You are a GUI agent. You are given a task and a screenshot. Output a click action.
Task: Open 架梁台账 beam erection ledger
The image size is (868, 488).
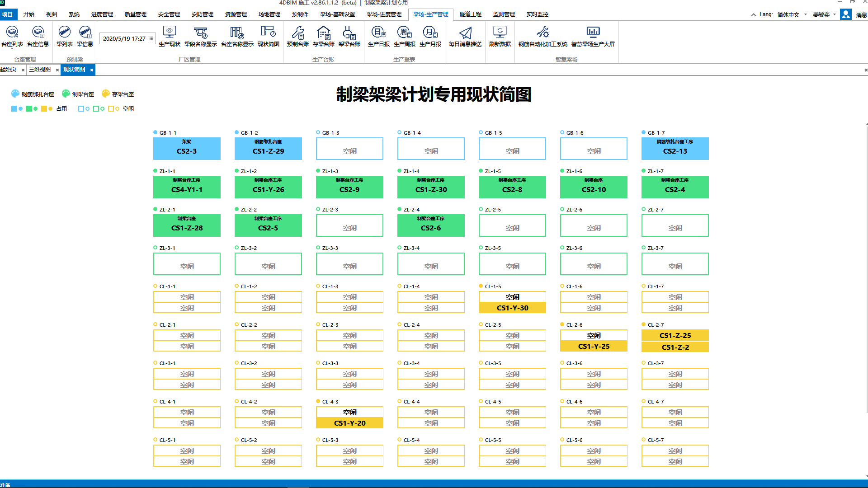[x=349, y=36]
